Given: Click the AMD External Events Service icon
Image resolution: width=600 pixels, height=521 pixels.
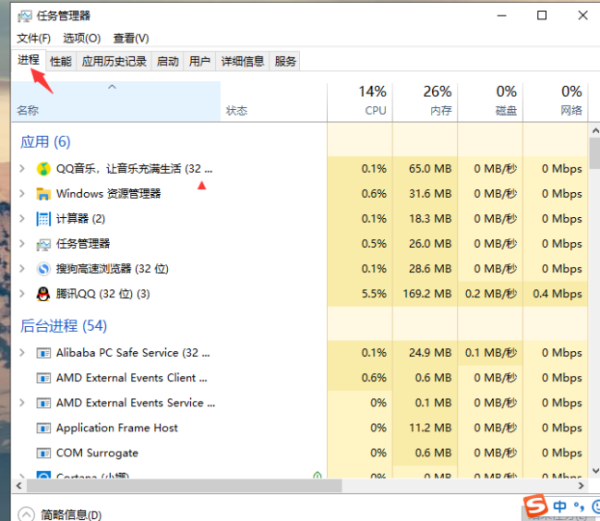Looking at the screenshot, I should click(43, 403).
